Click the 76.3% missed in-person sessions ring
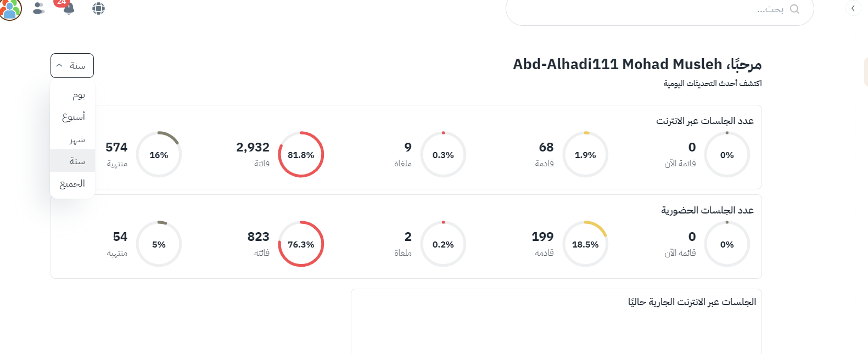This screenshot has width=868, height=354. click(301, 244)
